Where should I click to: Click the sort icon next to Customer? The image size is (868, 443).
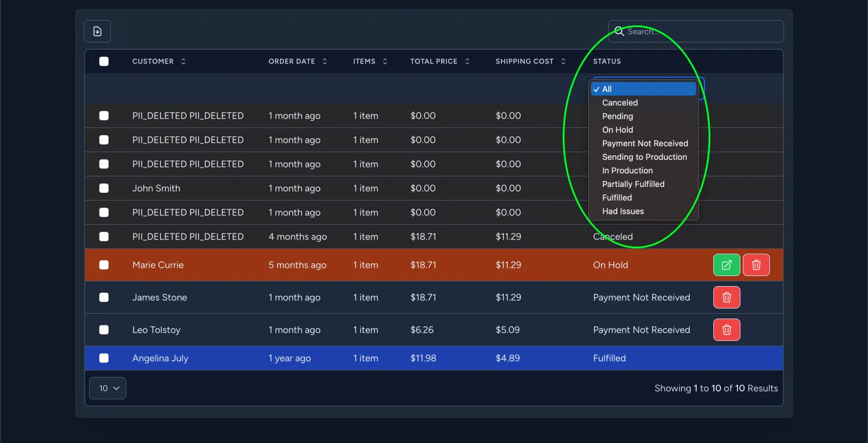point(183,61)
